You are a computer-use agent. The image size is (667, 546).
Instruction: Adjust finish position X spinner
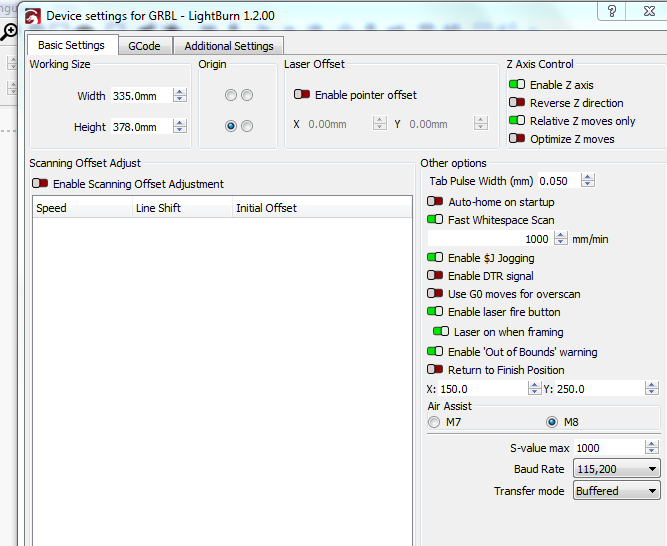tap(534, 388)
